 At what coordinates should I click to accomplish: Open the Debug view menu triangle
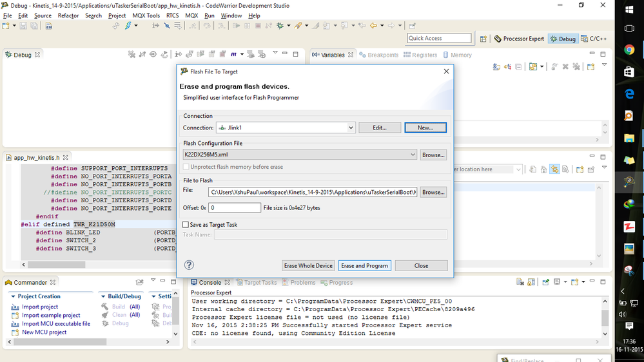coord(275,53)
